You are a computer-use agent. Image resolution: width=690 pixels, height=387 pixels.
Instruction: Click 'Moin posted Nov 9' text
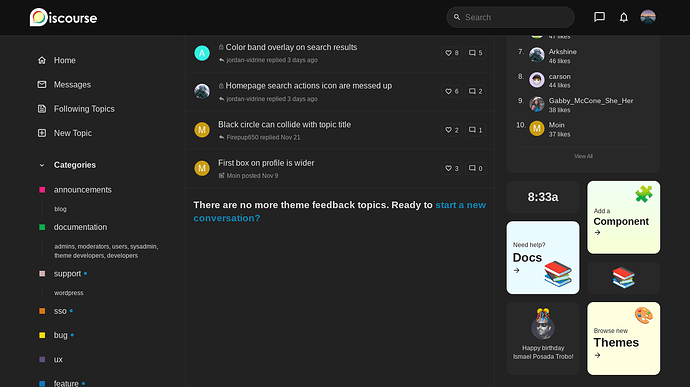[x=252, y=176]
